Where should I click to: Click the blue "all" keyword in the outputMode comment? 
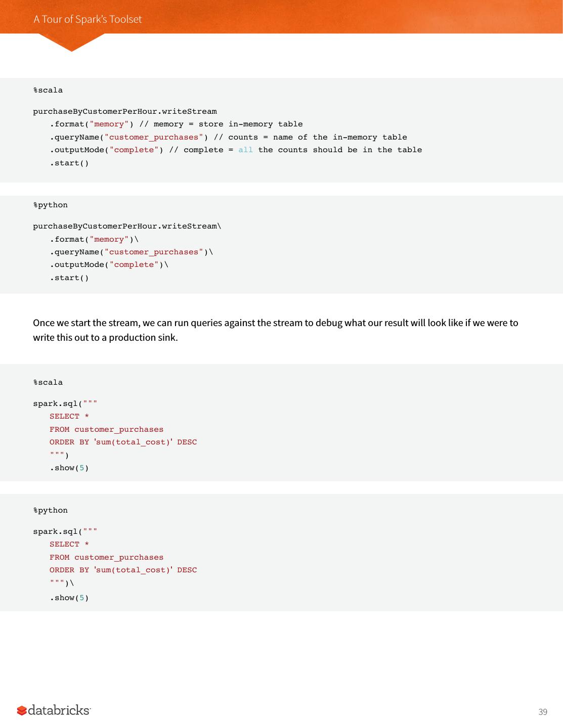tap(245, 150)
